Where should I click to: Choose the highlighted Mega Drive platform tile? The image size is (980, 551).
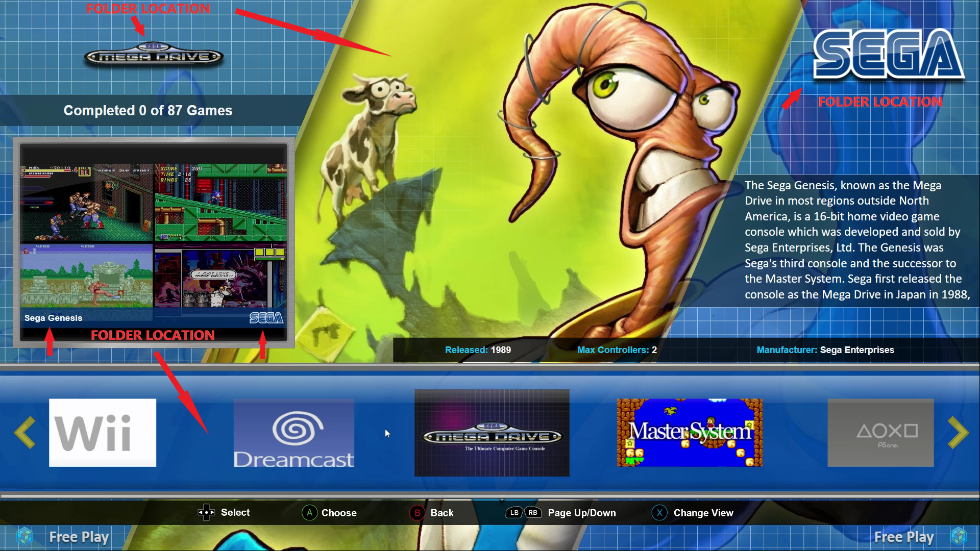[492, 433]
